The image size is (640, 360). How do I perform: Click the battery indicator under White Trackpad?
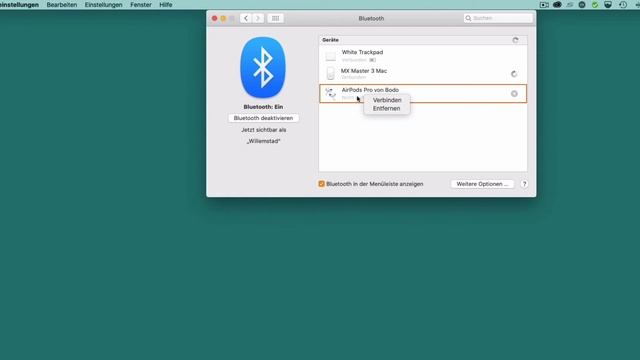coord(373,60)
